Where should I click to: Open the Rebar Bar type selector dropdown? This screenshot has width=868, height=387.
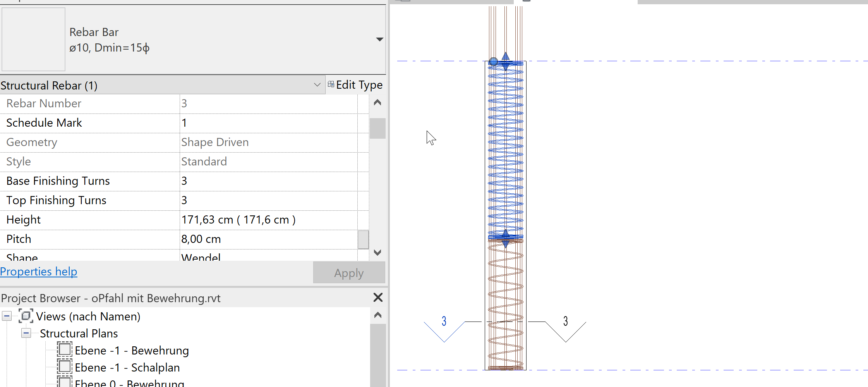click(379, 39)
